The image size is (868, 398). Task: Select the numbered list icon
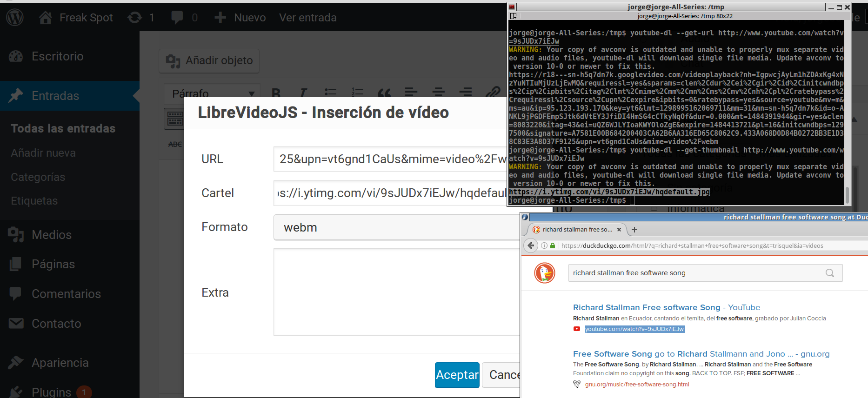pyautogui.click(x=357, y=92)
